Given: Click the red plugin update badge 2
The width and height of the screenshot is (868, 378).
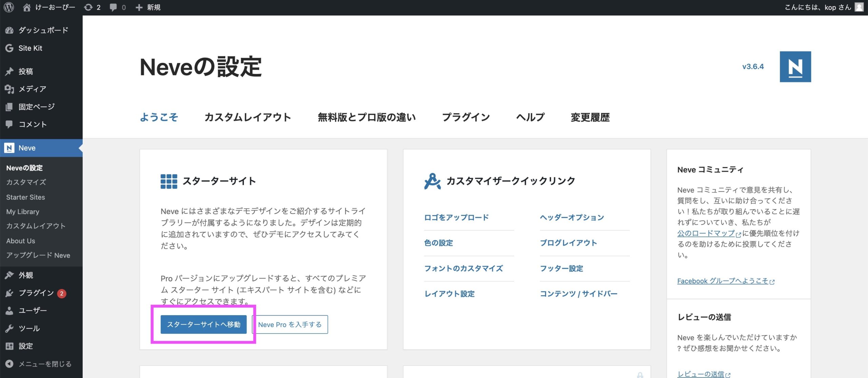Looking at the screenshot, I should [62, 294].
